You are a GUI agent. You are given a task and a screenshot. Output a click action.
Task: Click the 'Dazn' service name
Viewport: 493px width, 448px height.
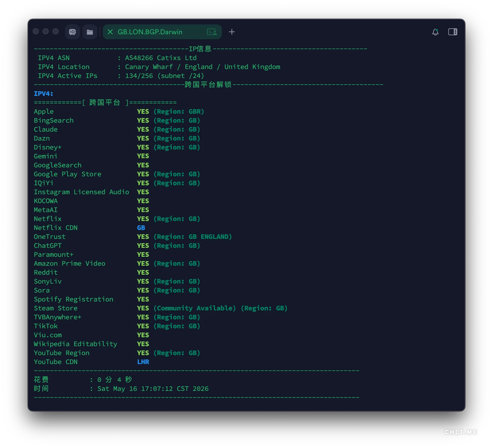tap(42, 138)
